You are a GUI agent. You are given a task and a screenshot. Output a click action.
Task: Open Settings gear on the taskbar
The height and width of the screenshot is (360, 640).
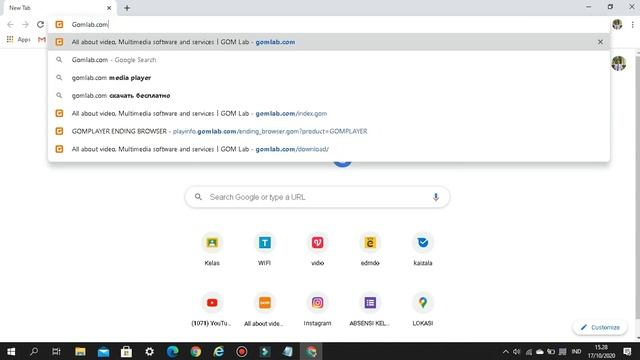tap(149, 351)
